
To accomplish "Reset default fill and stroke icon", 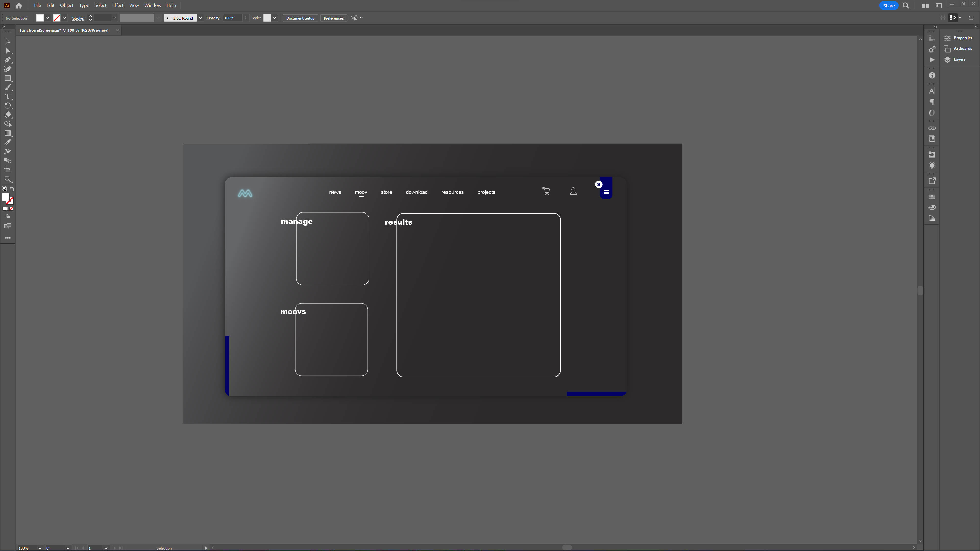I will [x=5, y=189].
